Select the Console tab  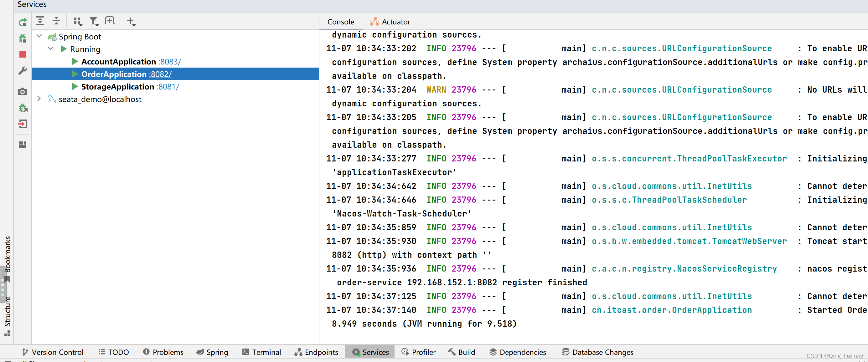click(340, 22)
